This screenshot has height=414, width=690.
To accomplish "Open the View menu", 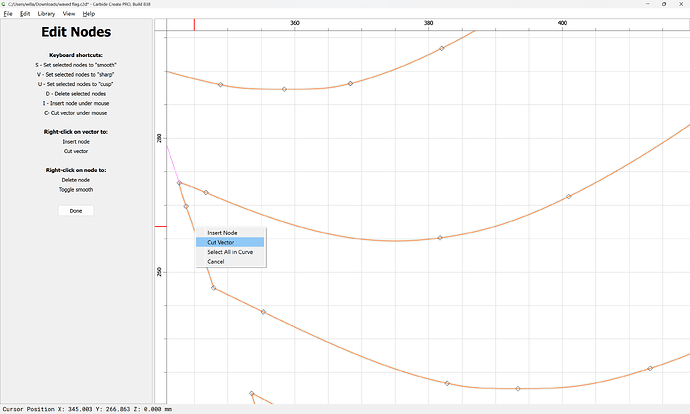I will [68, 14].
